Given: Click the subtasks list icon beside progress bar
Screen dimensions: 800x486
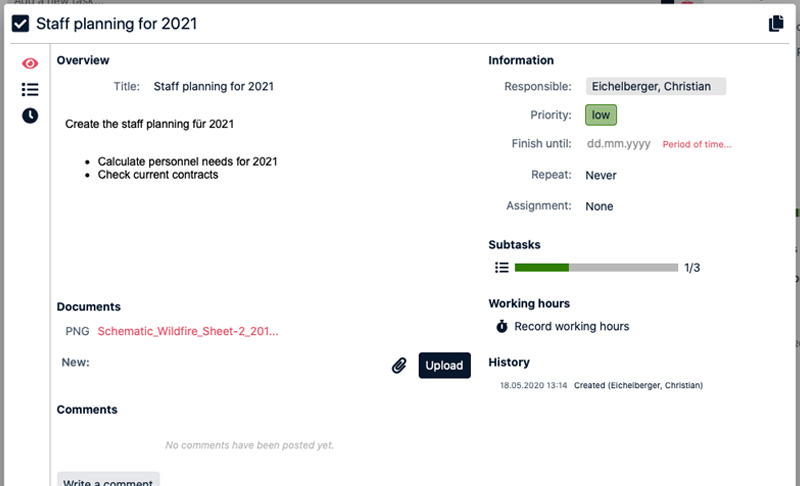Looking at the screenshot, I should tap(502, 267).
